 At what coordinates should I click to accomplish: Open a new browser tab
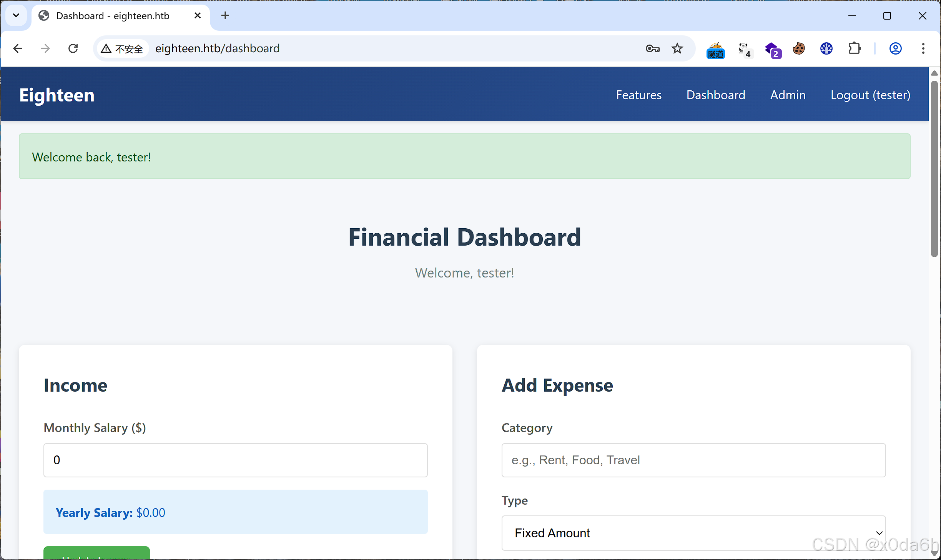click(x=225, y=15)
